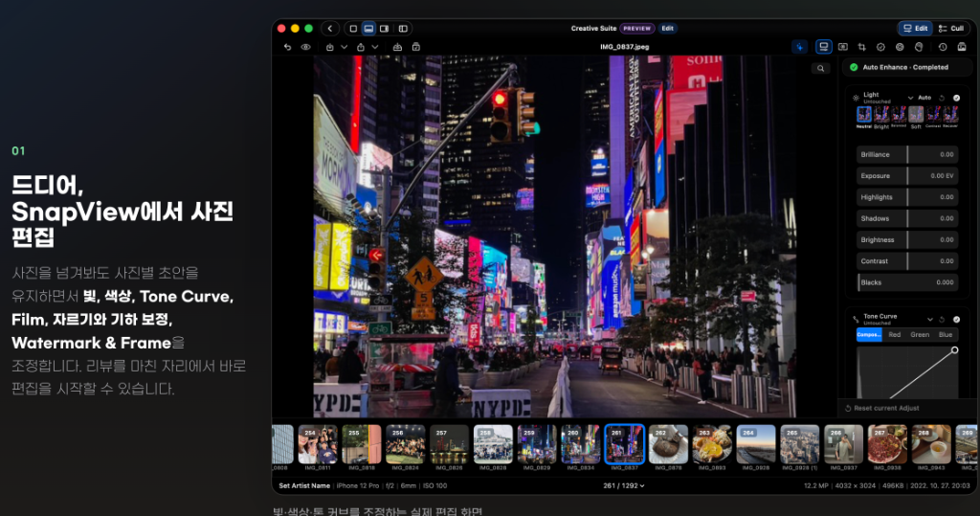The image size is (980, 516).
Task: Toggle the eye preview-original icon
Action: (305, 47)
